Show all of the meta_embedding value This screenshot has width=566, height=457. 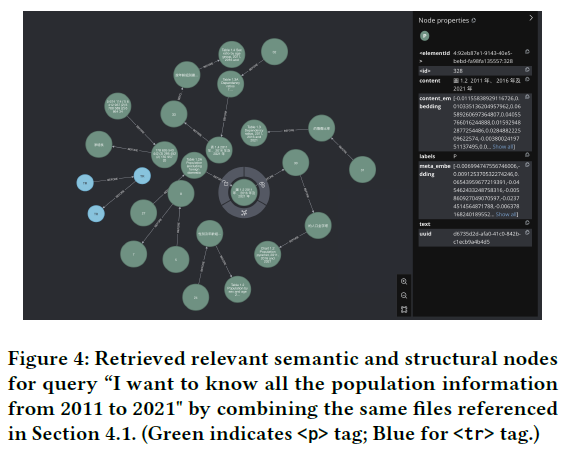click(x=506, y=214)
